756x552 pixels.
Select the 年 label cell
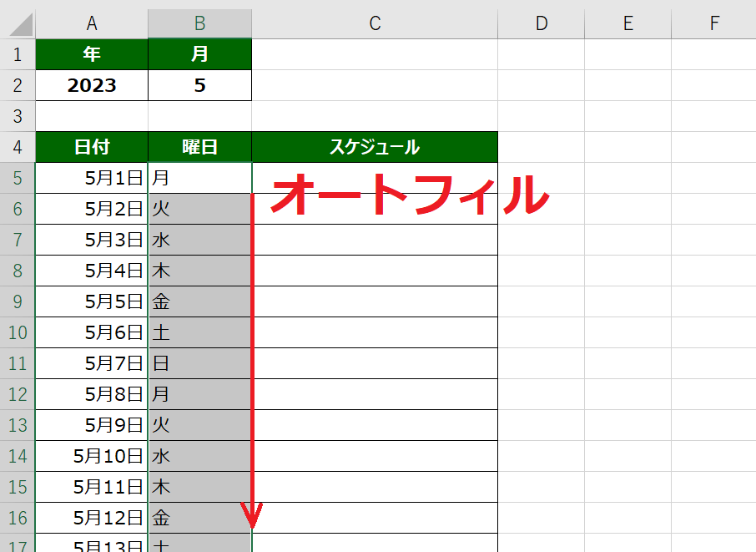pyautogui.click(x=92, y=55)
